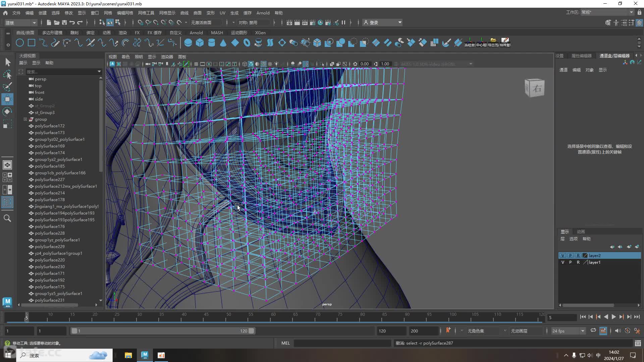Click the range slider end handle at 120
Image resolution: width=644 pixels, height=362 pixels.
pos(251,331)
